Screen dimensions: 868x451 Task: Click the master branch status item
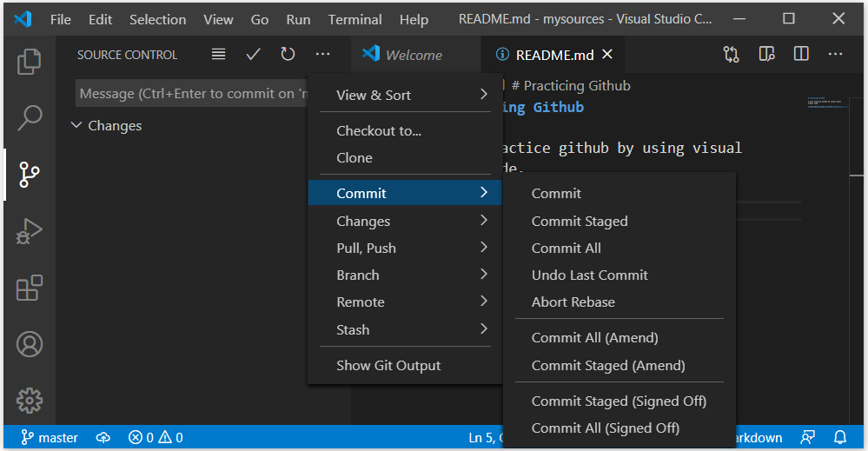[50, 438]
